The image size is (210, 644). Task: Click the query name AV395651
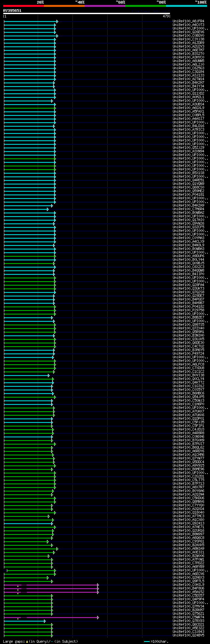[x=12, y=11]
